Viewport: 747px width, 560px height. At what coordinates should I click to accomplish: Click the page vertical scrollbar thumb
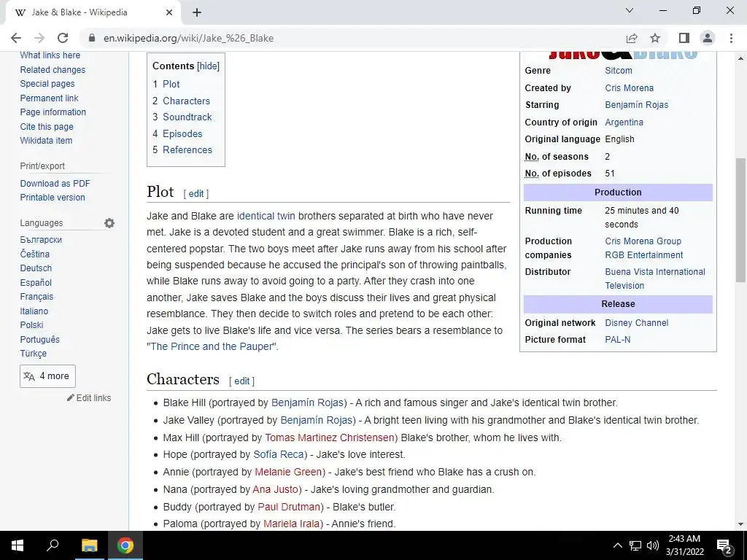741,220
